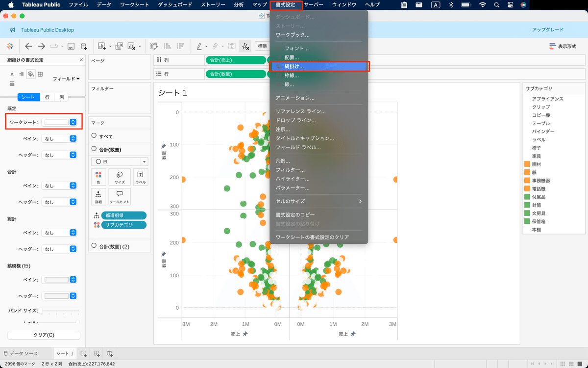Open the 色 color marks card button
Viewport: 588px width, 368px height.
[x=98, y=177]
